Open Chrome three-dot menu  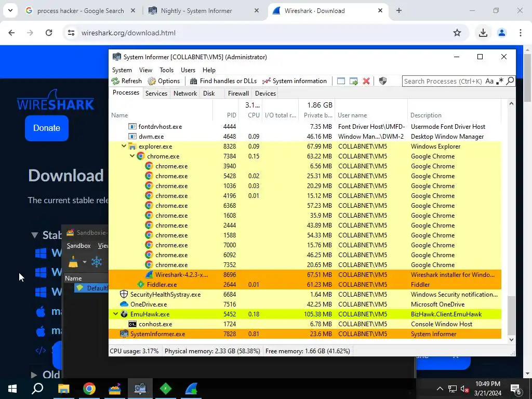[520, 33]
